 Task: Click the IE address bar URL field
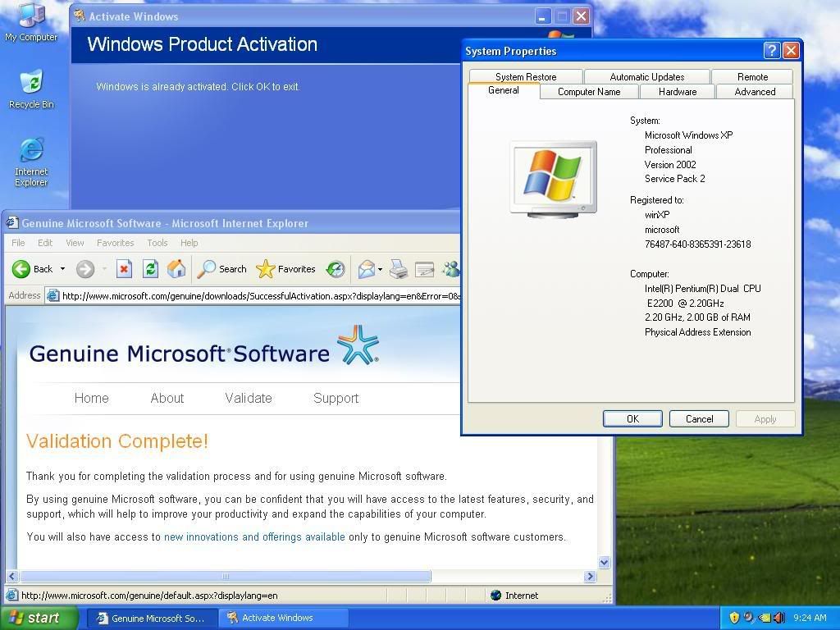253,295
